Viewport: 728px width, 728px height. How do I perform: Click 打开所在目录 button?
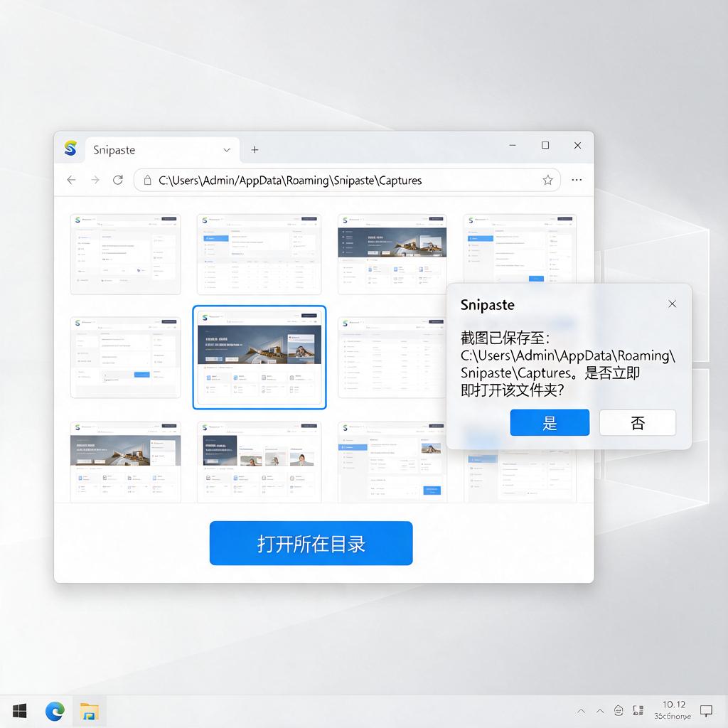[x=311, y=543]
